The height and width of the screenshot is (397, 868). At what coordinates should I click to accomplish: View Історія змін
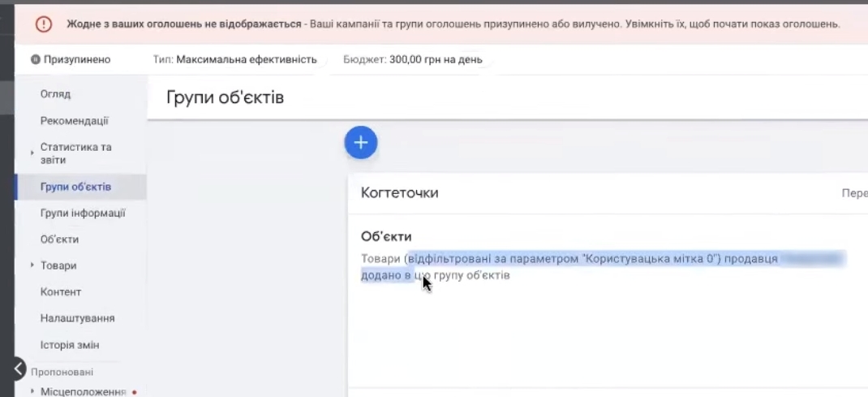pos(70,345)
